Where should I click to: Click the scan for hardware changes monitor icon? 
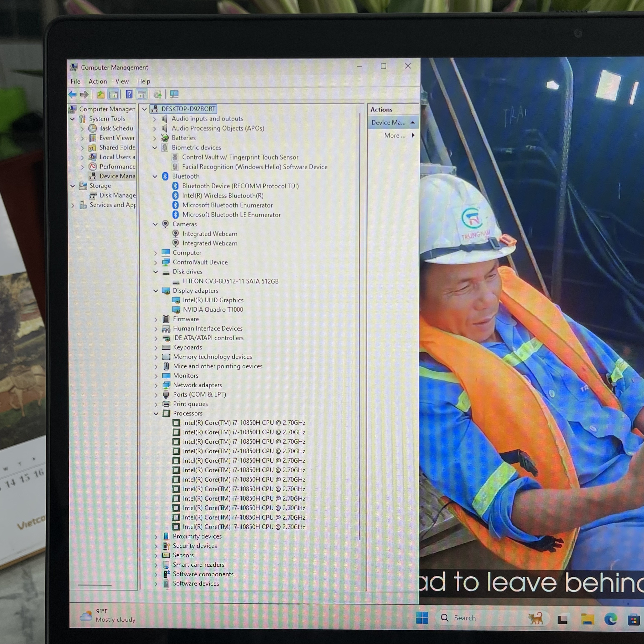pos(174,95)
